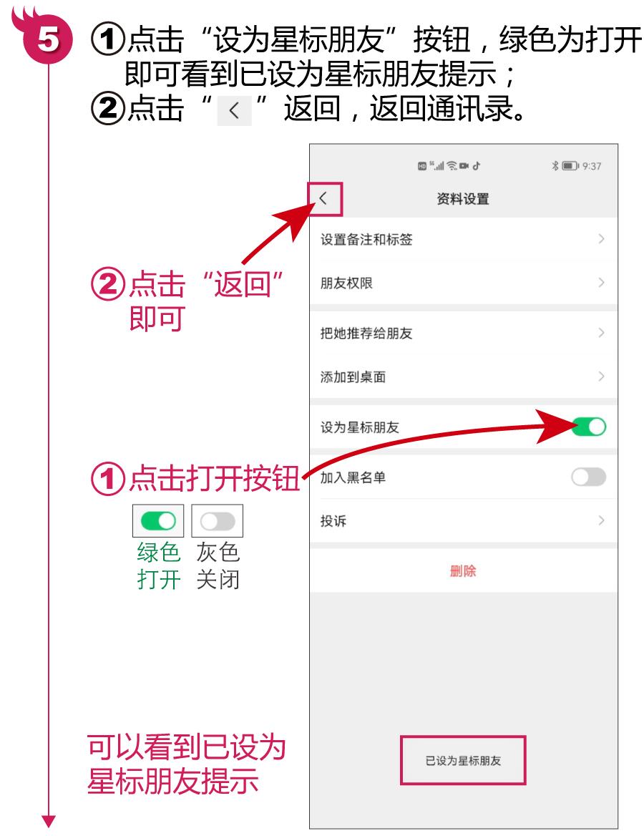
Task: Click the 资料设置 page title
Action: click(463, 199)
